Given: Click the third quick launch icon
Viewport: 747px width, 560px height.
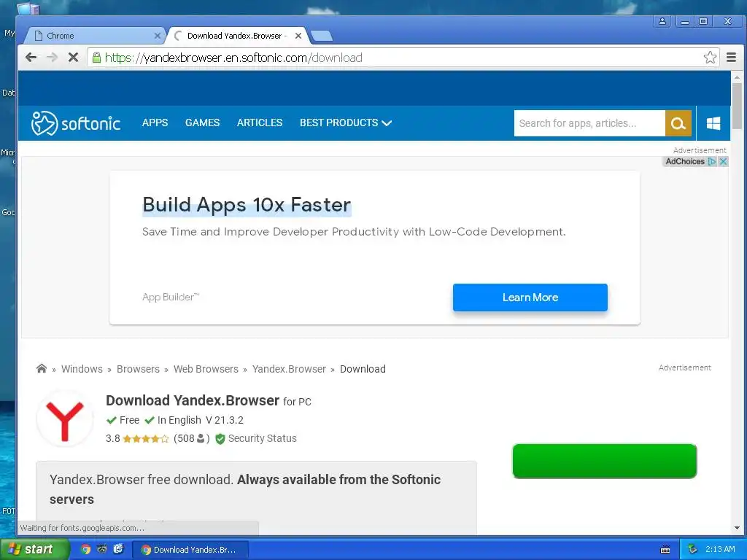Looking at the screenshot, I should (x=119, y=549).
